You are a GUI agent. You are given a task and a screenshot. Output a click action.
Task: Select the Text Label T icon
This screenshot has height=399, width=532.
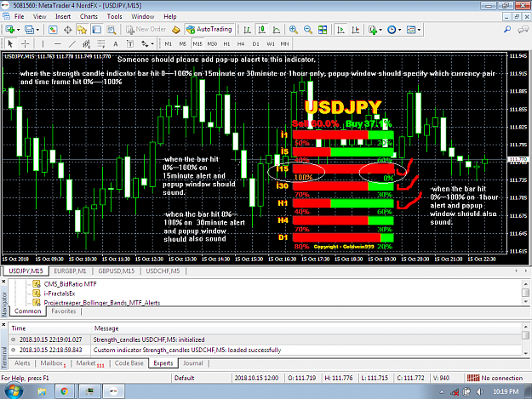(130, 43)
